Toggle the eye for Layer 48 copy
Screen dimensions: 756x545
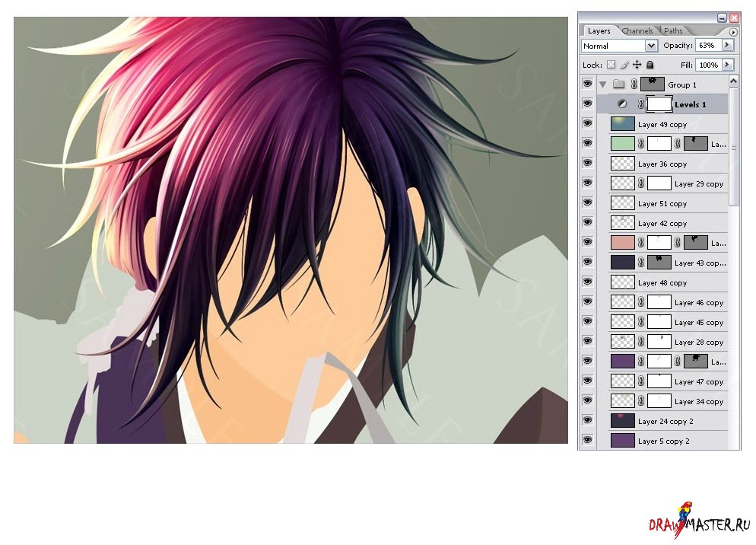[x=587, y=282]
